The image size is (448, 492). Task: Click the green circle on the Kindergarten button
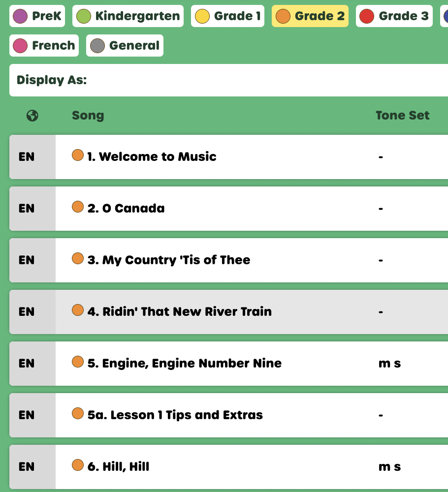(83, 15)
